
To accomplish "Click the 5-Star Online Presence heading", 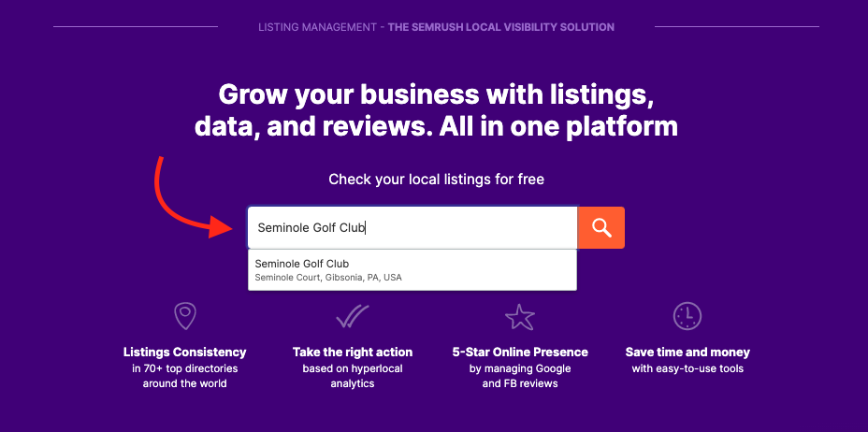I will pyautogui.click(x=520, y=352).
